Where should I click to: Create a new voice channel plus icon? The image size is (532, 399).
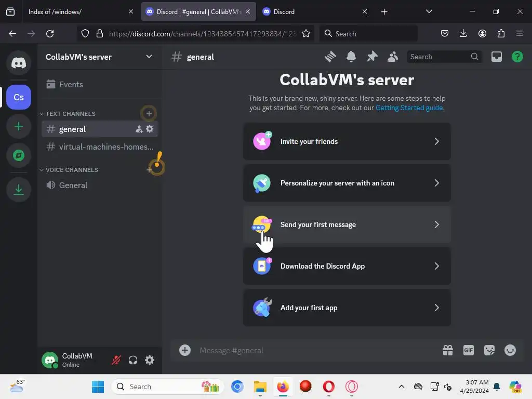[149, 170]
